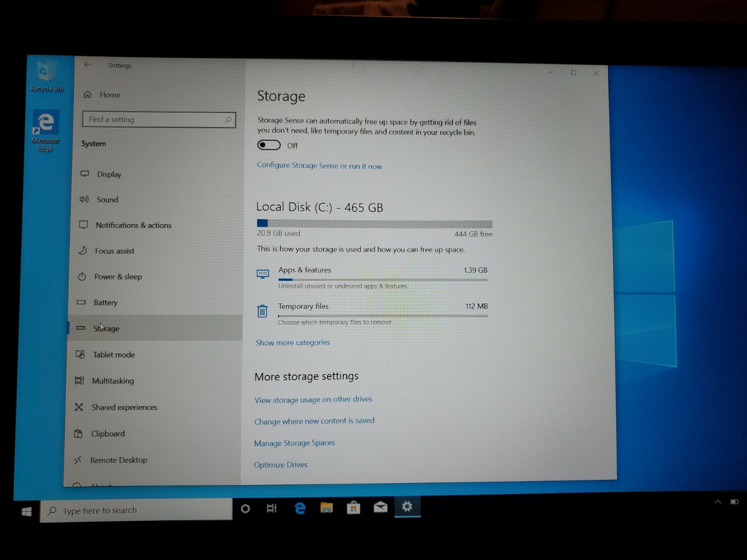The image size is (747, 560).
Task: Click View storage usage on other drives
Action: pos(313,399)
